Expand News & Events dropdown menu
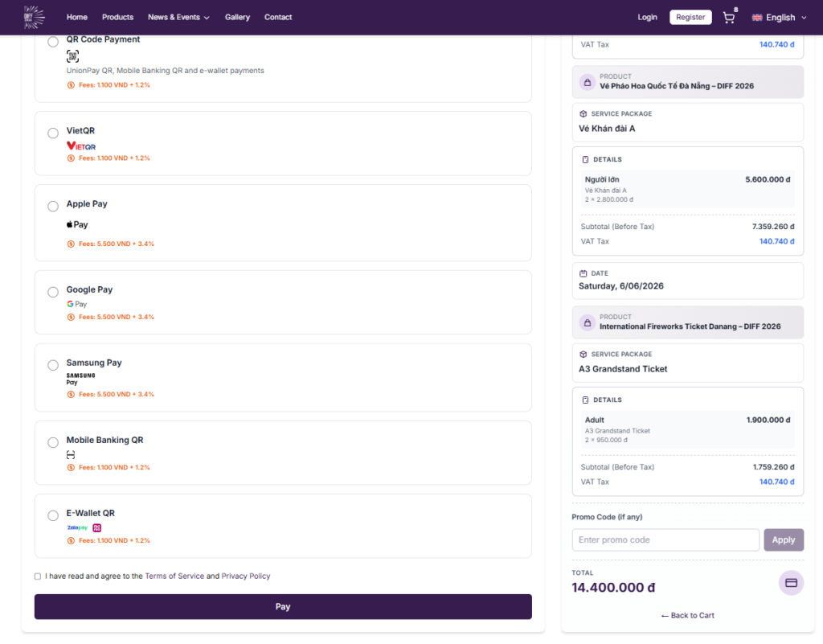Image resolution: width=823 pixels, height=644 pixels. 178,18
